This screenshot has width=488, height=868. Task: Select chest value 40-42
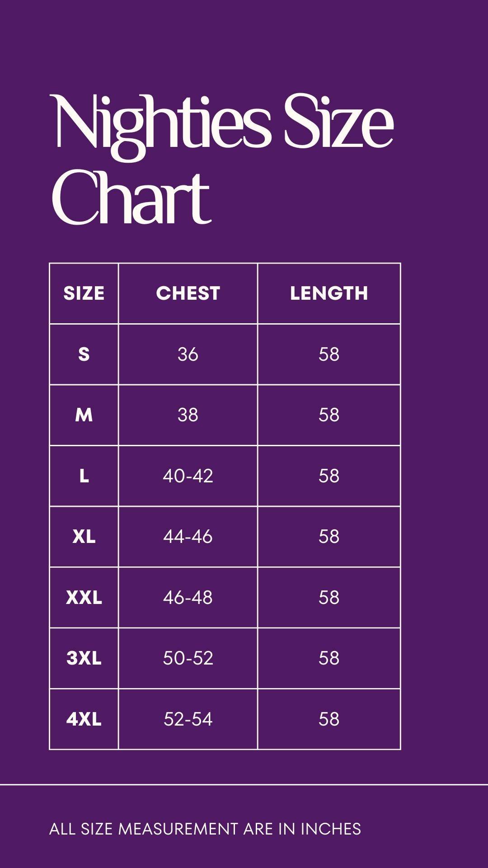188,476
